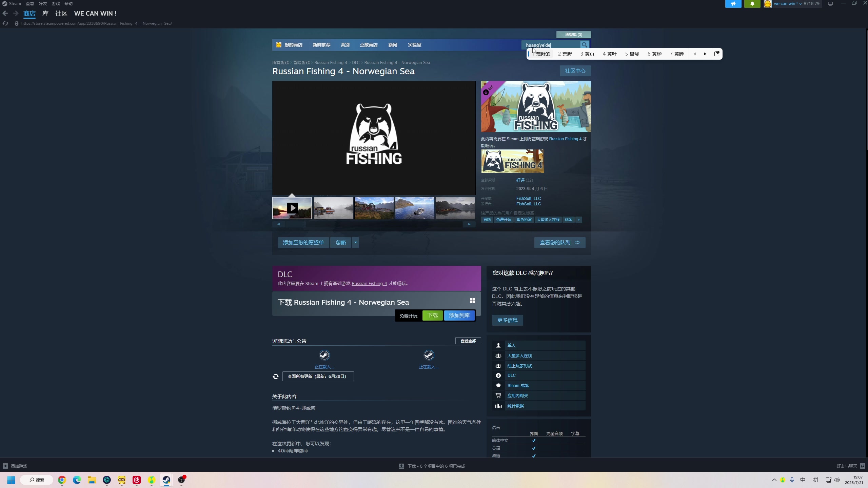Click 查看全部 for recent events

tap(468, 341)
